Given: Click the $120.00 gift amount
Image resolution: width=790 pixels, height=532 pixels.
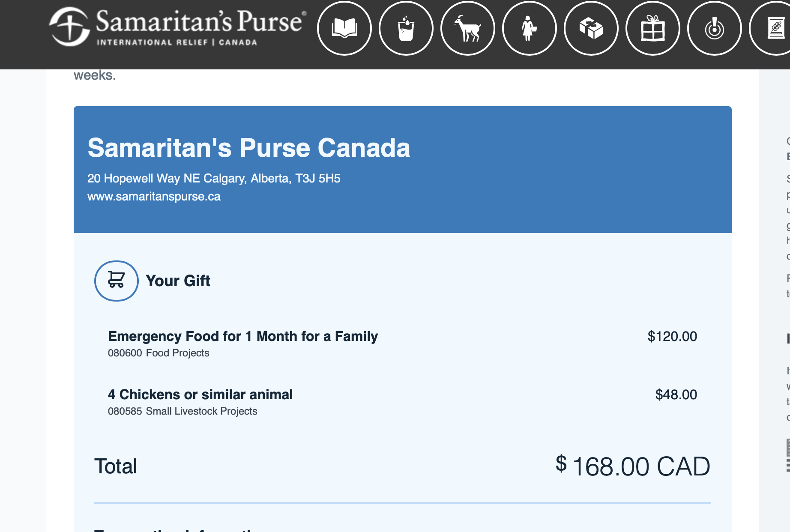Looking at the screenshot, I should 672,336.
